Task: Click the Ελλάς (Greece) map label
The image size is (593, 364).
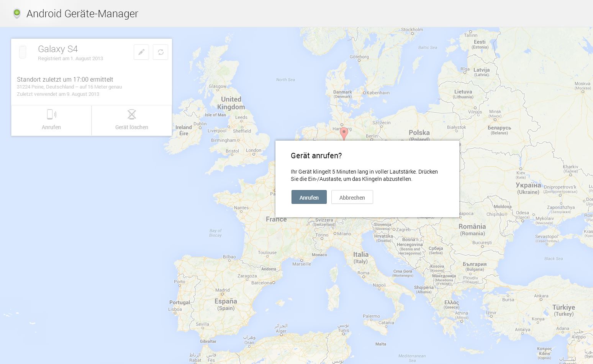Action: [x=452, y=305]
